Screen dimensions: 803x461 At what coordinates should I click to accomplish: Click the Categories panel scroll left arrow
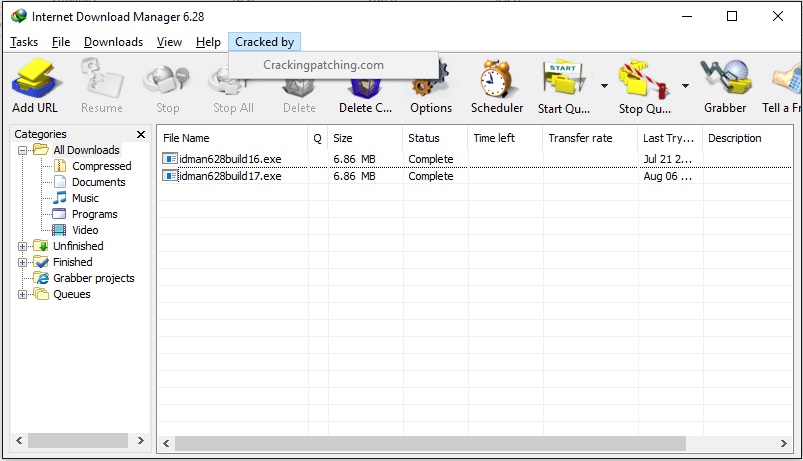click(19, 441)
